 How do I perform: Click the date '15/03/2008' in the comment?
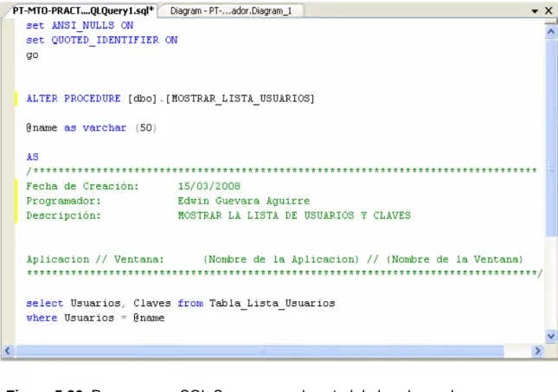(x=209, y=186)
